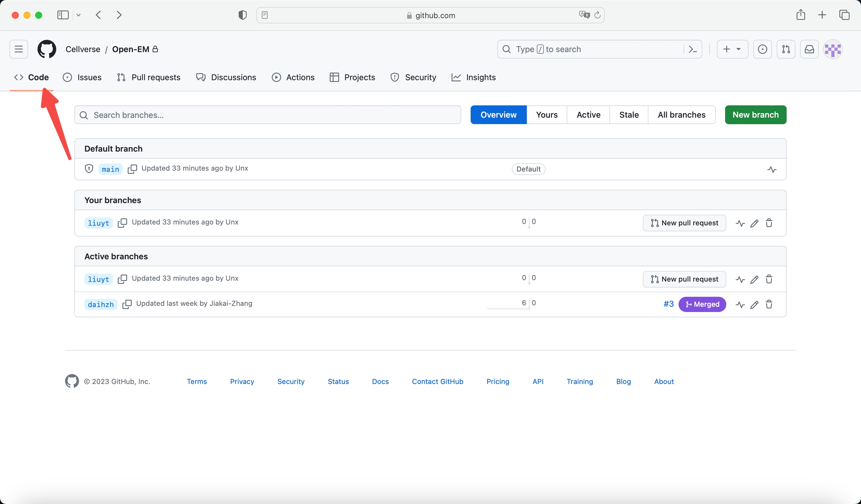Delete the daihzh branch
Image resolution: width=861 pixels, height=504 pixels.
769,304
